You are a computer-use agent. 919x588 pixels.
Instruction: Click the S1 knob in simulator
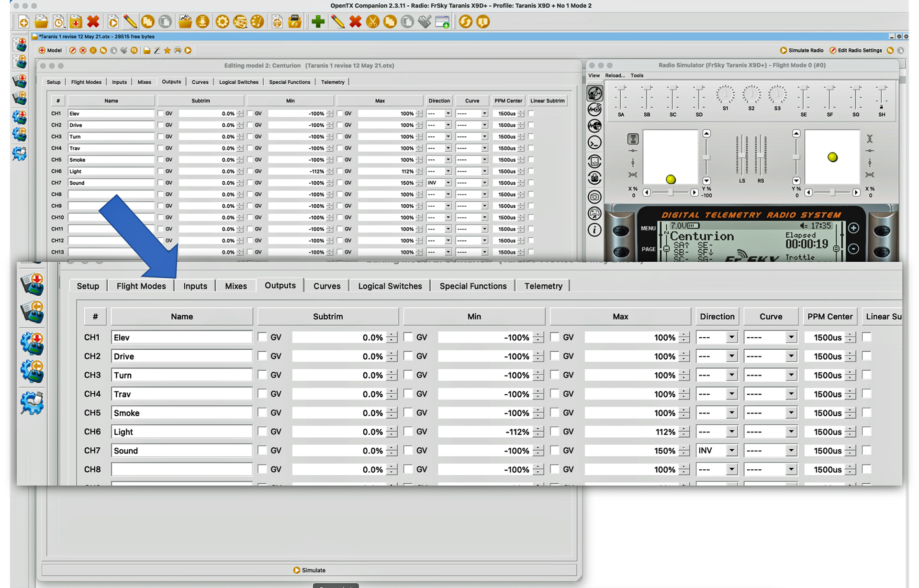(x=725, y=95)
